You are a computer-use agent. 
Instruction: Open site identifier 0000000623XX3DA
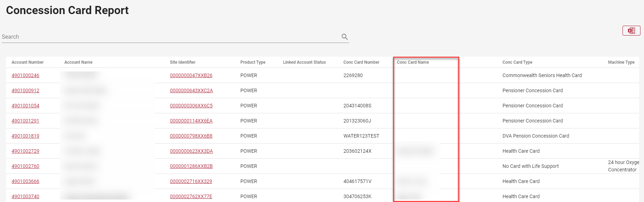(x=191, y=151)
